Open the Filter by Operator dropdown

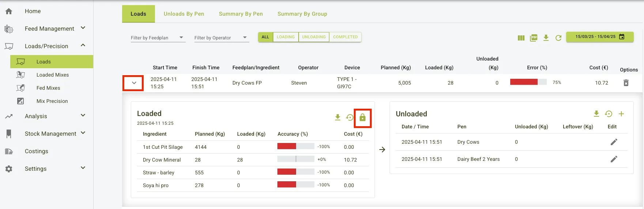click(x=221, y=38)
